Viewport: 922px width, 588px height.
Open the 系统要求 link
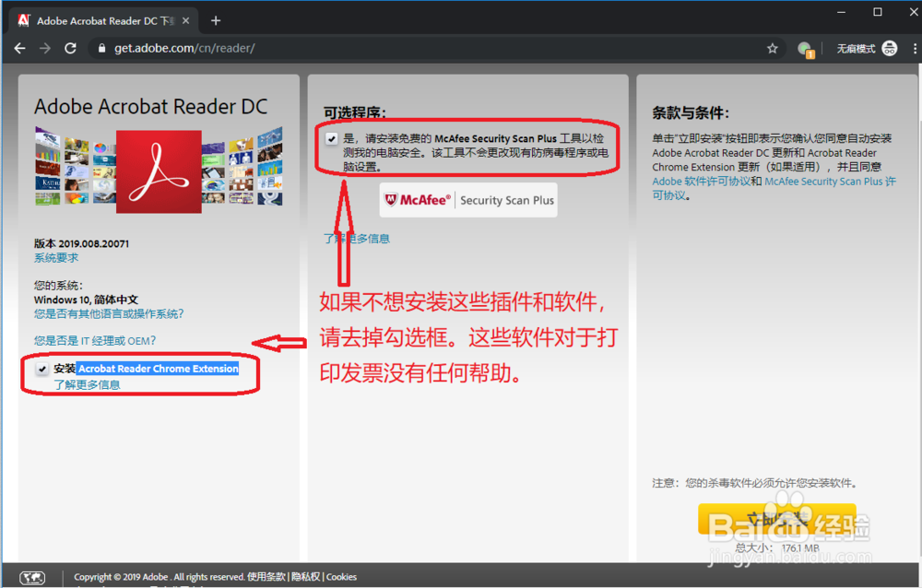pyautogui.click(x=56, y=257)
